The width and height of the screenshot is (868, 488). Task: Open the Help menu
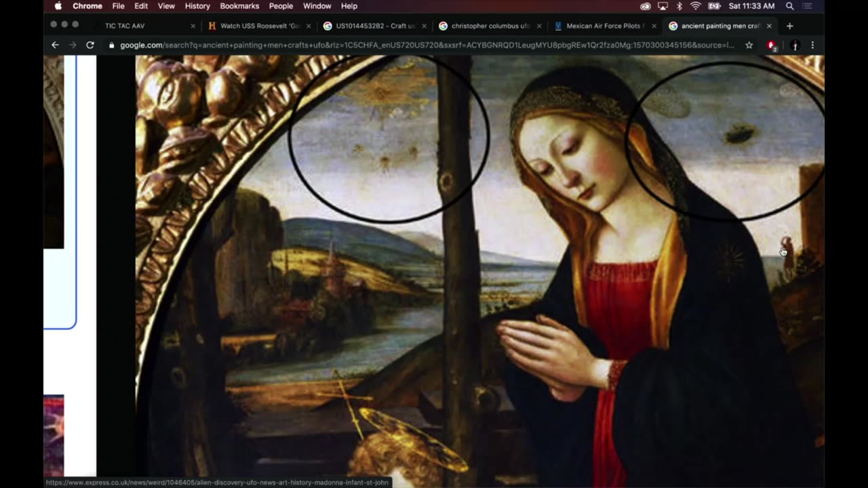349,6
